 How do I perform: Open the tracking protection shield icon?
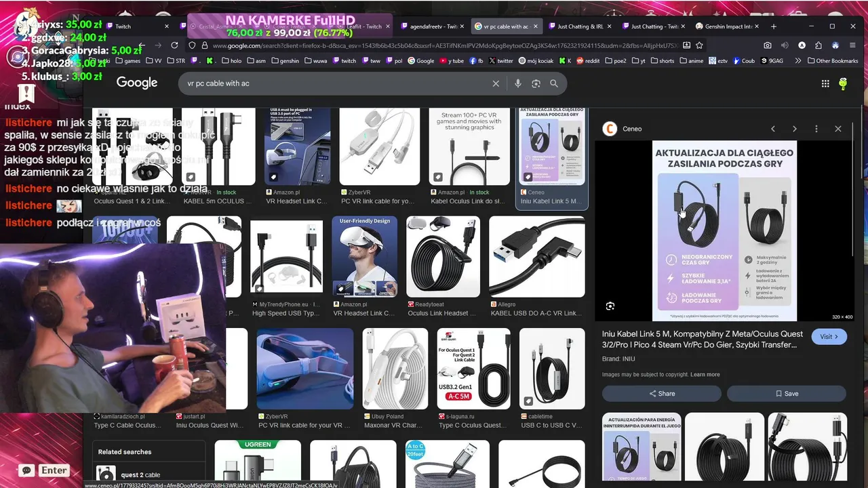coord(193,45)
